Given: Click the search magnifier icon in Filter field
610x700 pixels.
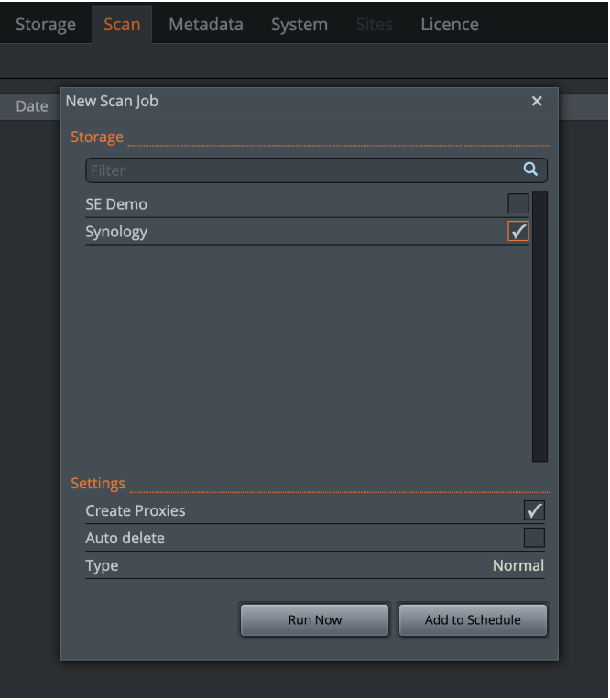Looking at the screenshot, I should coord(530,170).
